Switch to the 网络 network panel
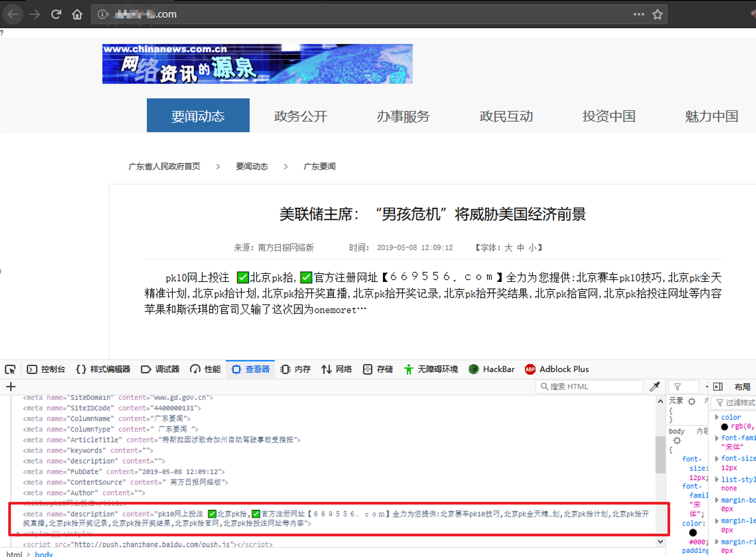Screen dimensions: 756x557 [337, 369]
